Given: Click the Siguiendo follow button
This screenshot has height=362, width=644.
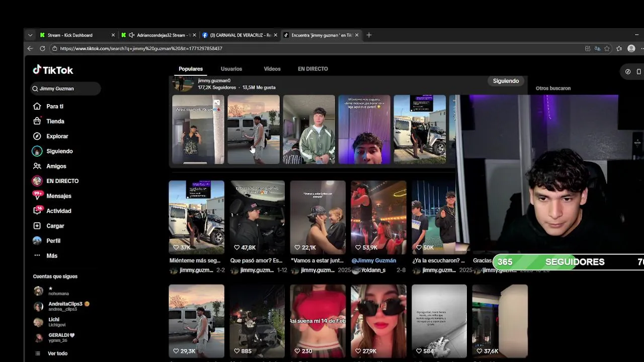Looking at the screenshot, I should click(x=506, y=81).
